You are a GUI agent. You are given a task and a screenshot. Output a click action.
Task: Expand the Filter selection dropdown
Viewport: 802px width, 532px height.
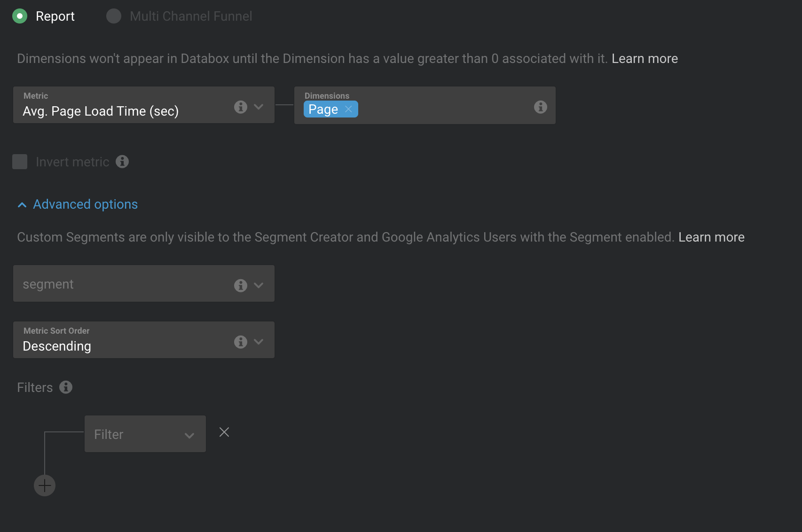(189, 435)
